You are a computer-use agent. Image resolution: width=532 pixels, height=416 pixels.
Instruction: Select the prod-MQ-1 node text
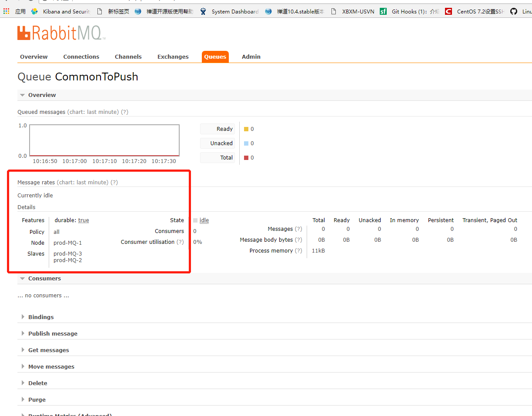click(x=67, y=243)
